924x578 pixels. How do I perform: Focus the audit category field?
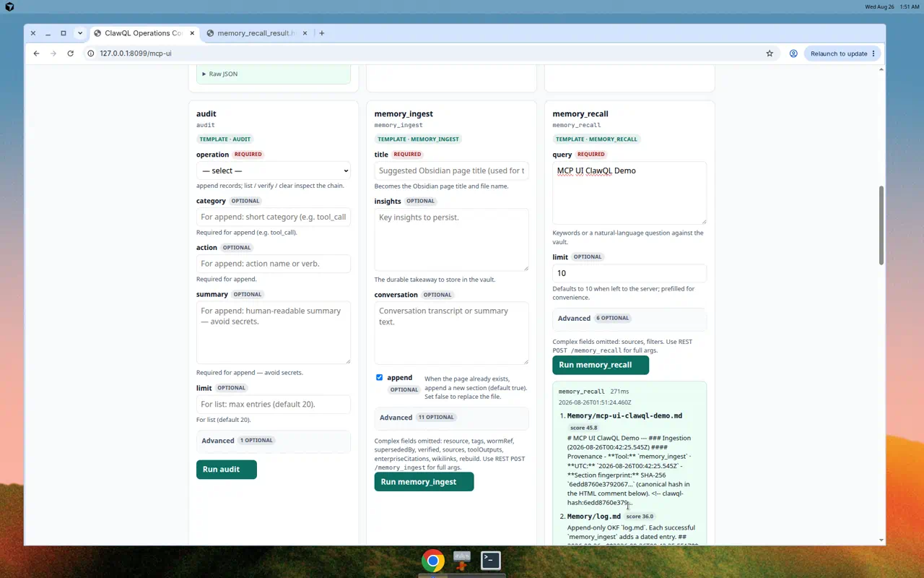pos(274,217)
